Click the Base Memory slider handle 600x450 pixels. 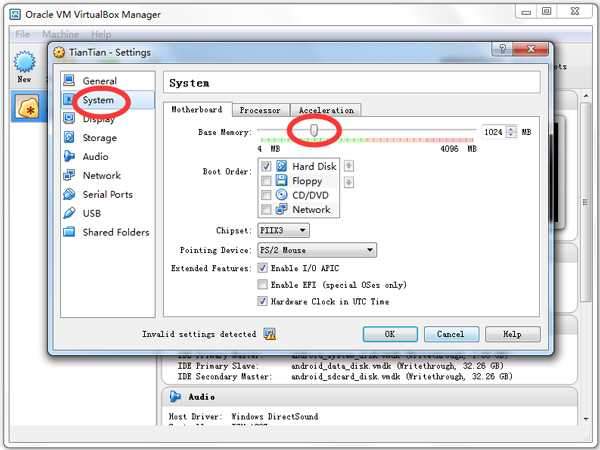[x=314, y=130]
